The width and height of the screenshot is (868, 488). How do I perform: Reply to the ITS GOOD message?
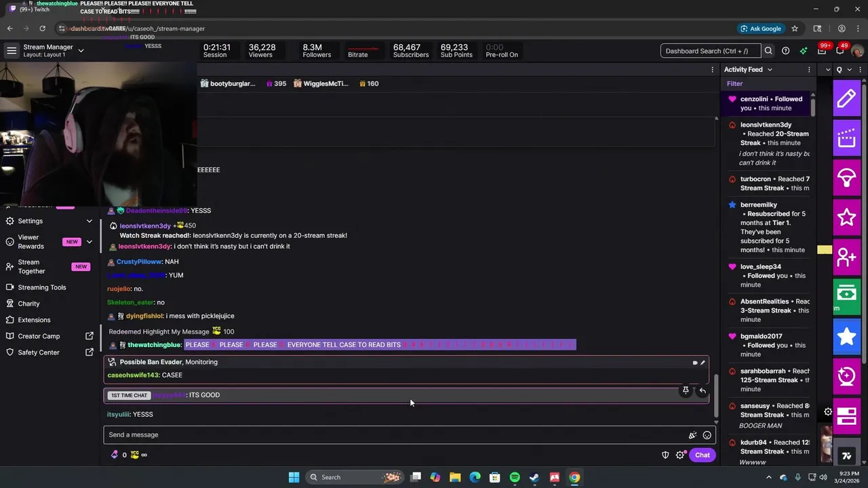point(703,390)
